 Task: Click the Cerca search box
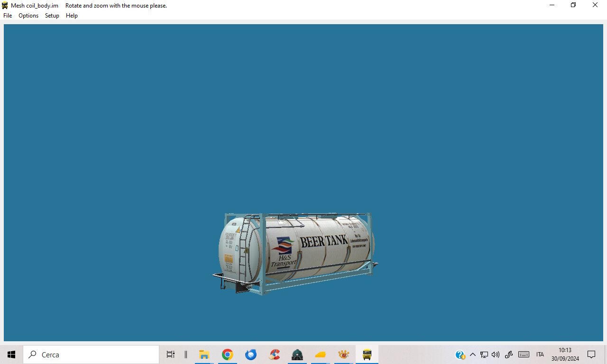tap(91, 355)
